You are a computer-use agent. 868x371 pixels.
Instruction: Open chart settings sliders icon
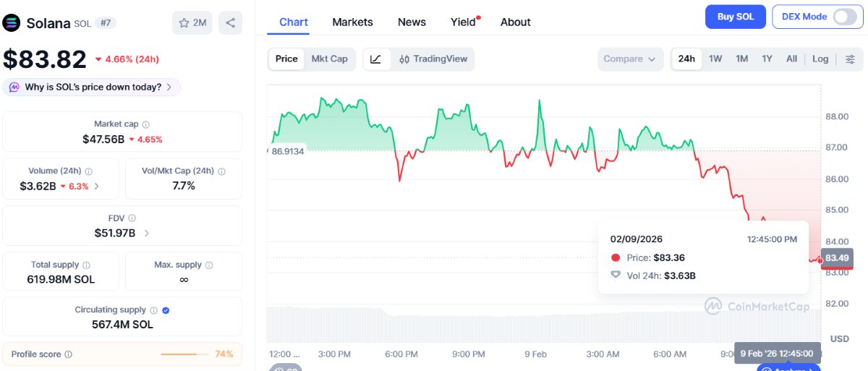click(850, 59)
